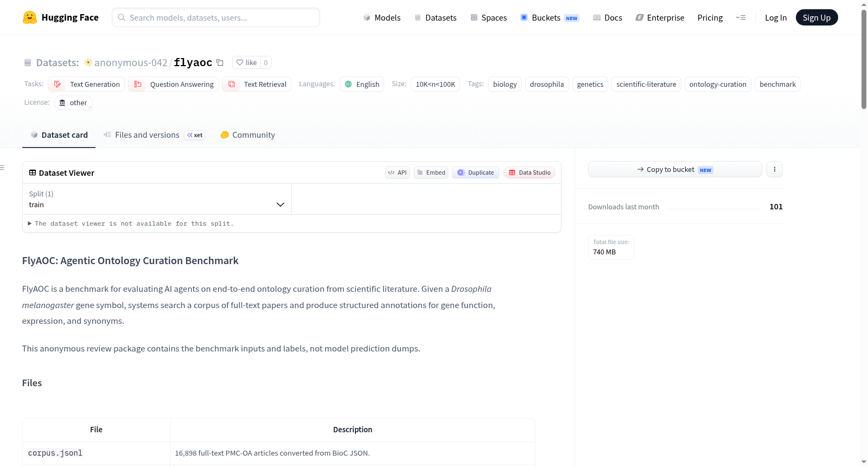The image size is (868, 467).
Task: Open the Pricing page
Action: coord(710,17)
